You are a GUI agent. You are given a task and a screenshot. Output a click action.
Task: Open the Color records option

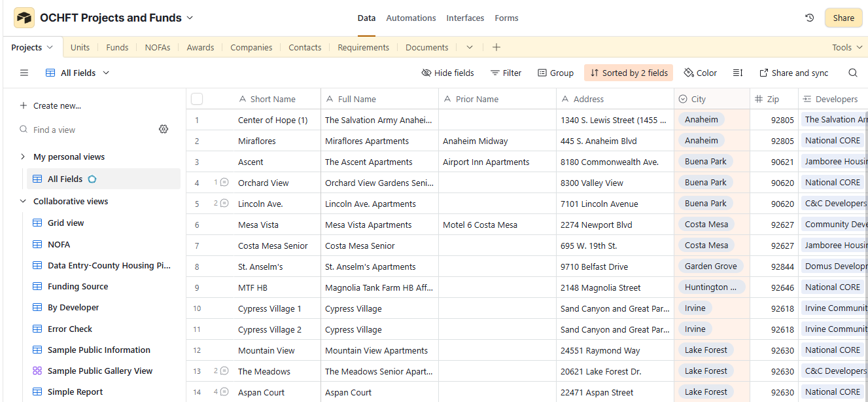pyautogui.click(x=700, y=73)
